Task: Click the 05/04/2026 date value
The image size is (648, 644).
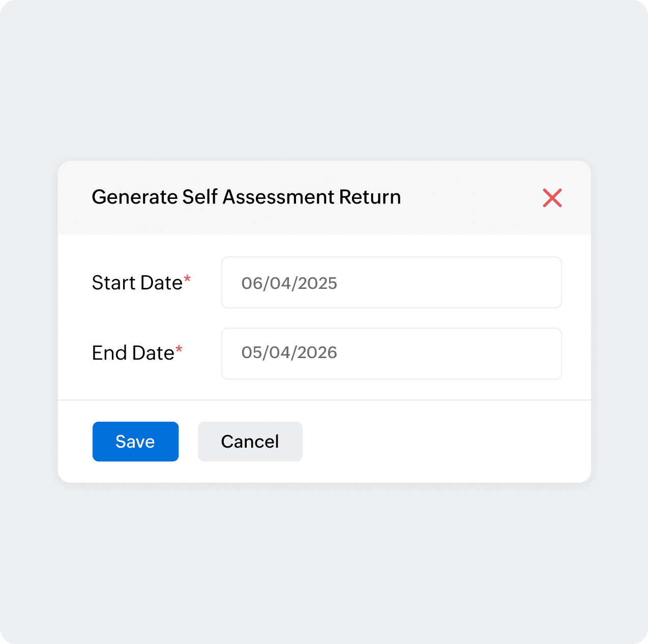Action: click(x=289, y=353)
